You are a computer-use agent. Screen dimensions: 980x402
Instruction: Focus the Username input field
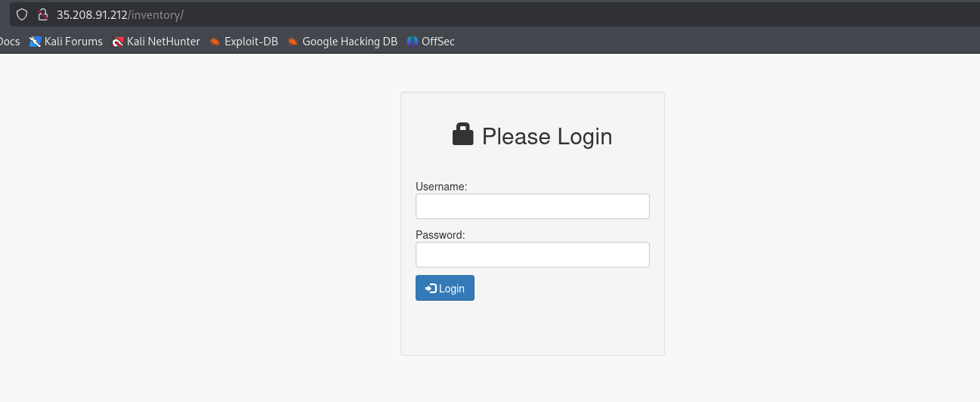click(x=533, y=206)
